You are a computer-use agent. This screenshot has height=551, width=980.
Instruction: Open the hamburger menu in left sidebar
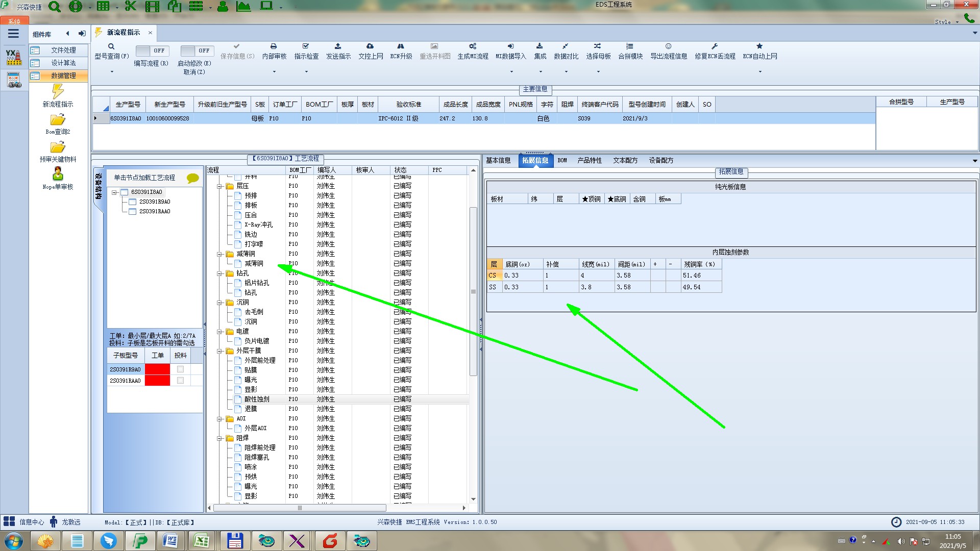pos(13,34)
